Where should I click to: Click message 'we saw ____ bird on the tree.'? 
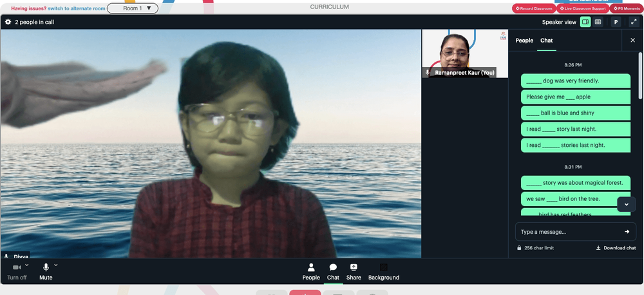(x=575, y=199)
